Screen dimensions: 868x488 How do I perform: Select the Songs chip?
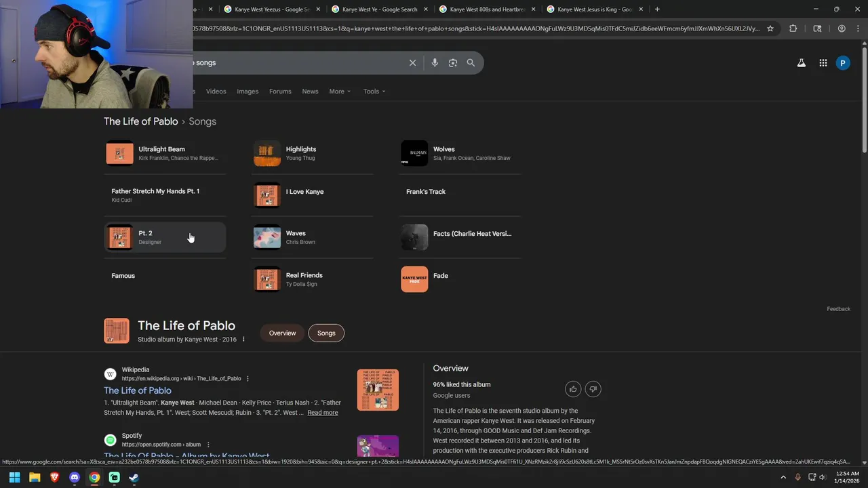pyautogui.click(x=326, y=333)
